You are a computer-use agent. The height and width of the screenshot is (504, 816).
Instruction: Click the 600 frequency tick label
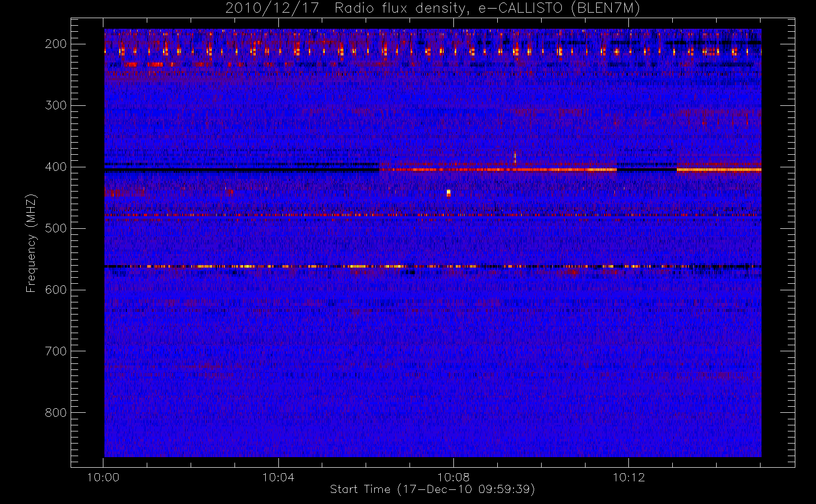56,290
